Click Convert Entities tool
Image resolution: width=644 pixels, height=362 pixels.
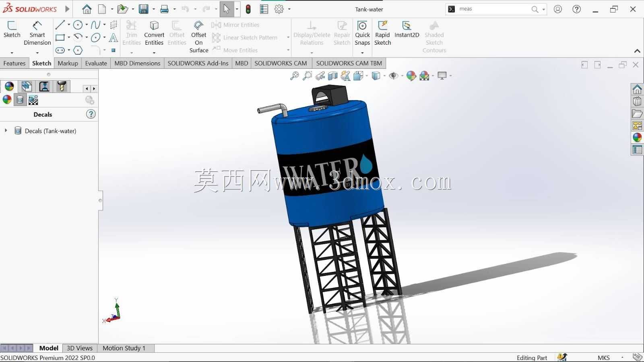coord(154,33)
